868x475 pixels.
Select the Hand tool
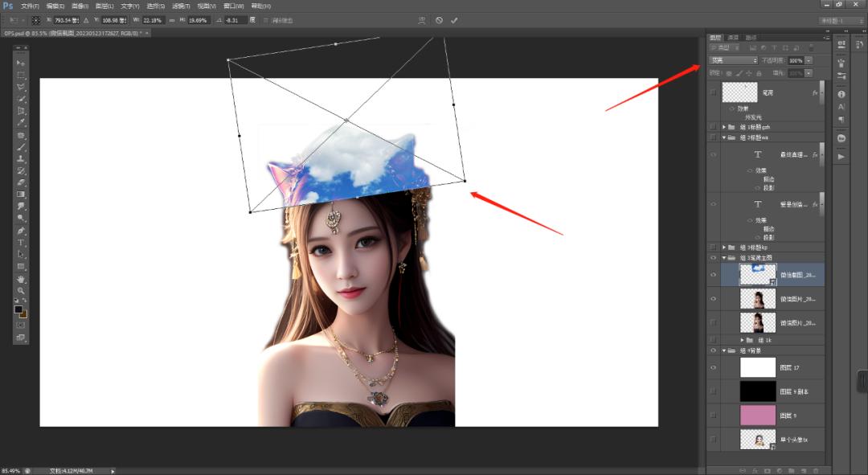tap(21, 279)
